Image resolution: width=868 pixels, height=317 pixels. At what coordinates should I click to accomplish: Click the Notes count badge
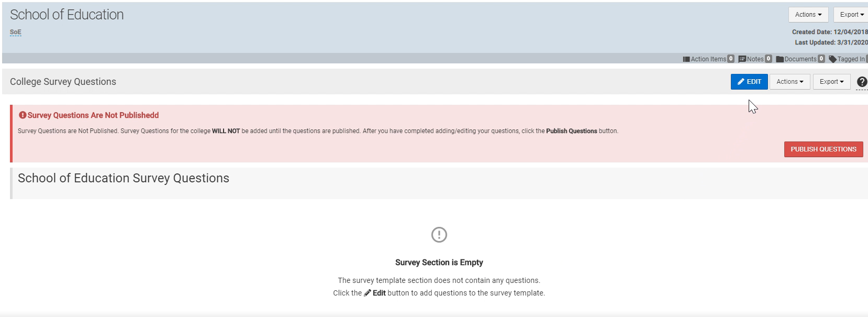pos(769,59)
